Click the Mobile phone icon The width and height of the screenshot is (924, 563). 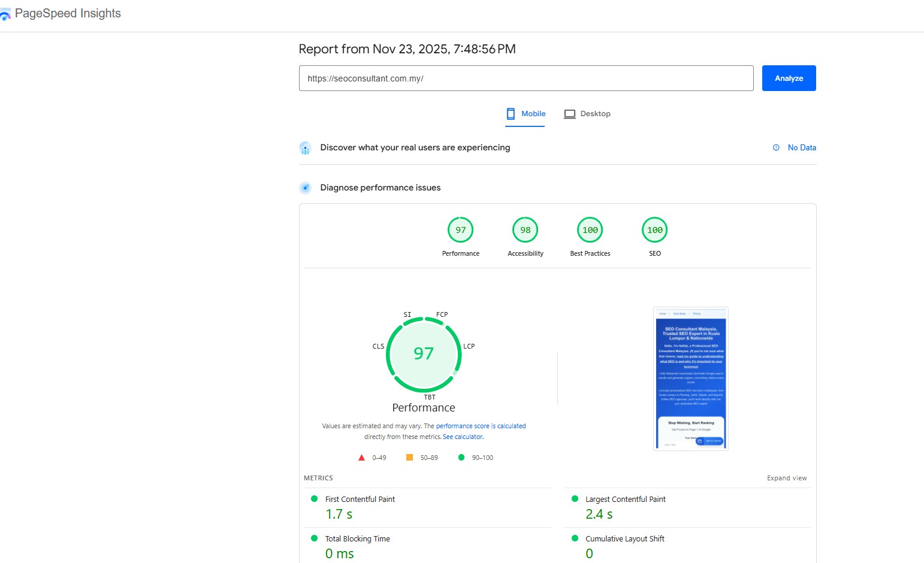tap(511, 114)
